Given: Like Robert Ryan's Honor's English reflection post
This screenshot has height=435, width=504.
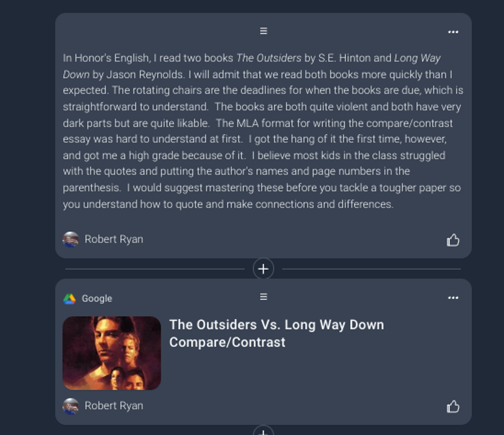Looking at the screenshot, I should point(453,240).
